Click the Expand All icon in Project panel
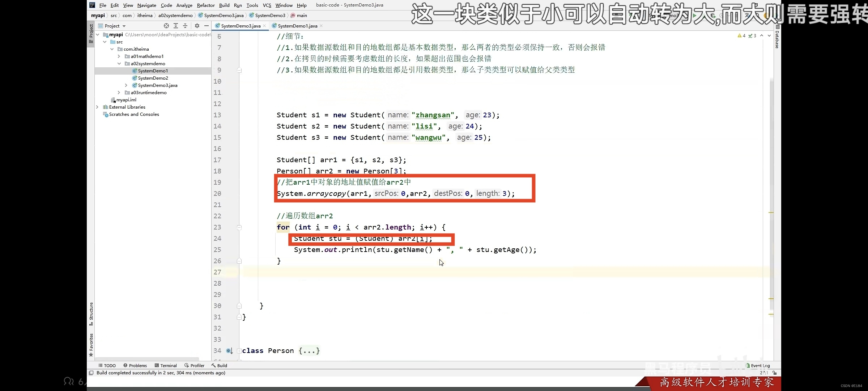The width and height of the screenshot is (868, 391). click(x=176, y=26)
